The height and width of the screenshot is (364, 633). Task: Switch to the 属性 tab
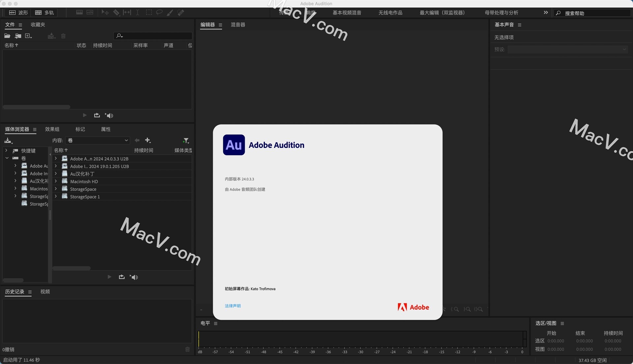(105, 129)
